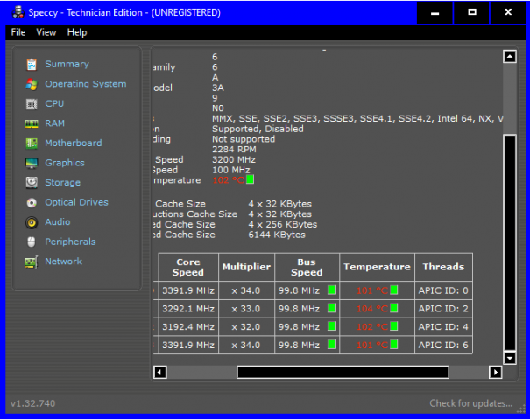Open the File menu
Image resolution: width=530 pixels, height=420 pixels.
(18, 32)
